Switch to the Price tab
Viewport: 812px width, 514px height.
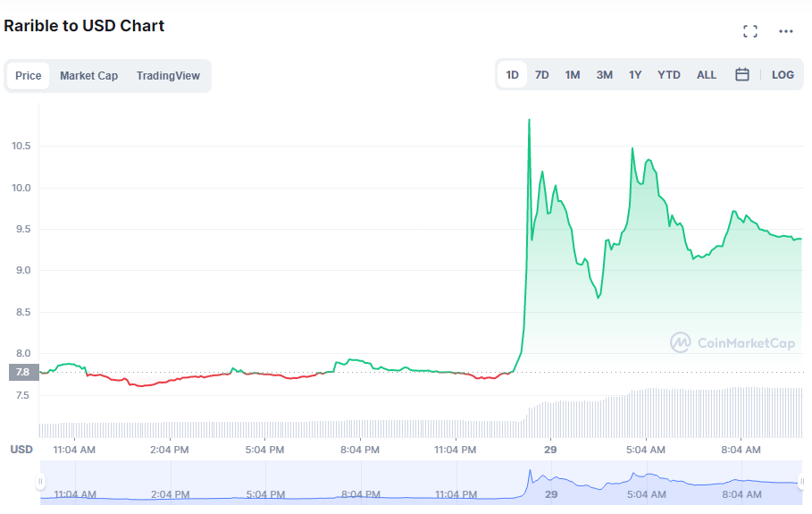coord(28,76)
